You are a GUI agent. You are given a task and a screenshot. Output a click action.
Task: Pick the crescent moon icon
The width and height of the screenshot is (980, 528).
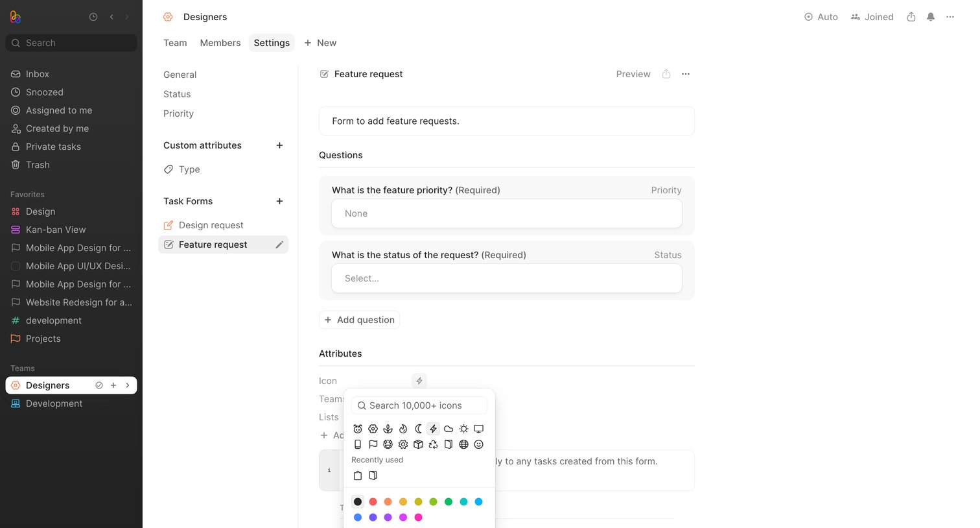[418, 429]
